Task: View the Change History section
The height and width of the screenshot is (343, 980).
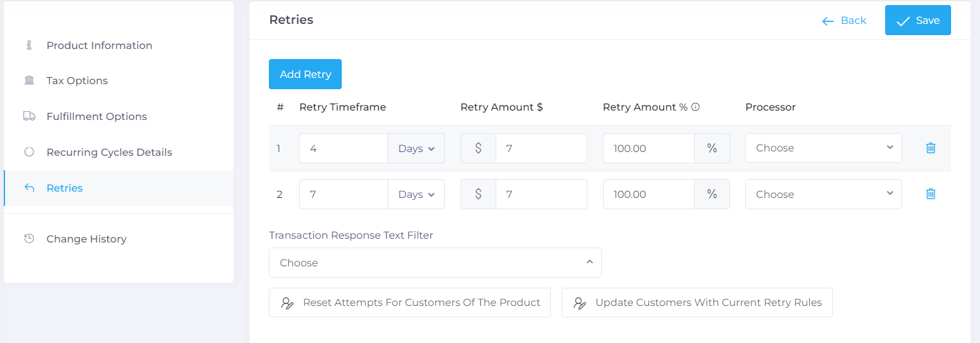Action: tap(119, 239)
